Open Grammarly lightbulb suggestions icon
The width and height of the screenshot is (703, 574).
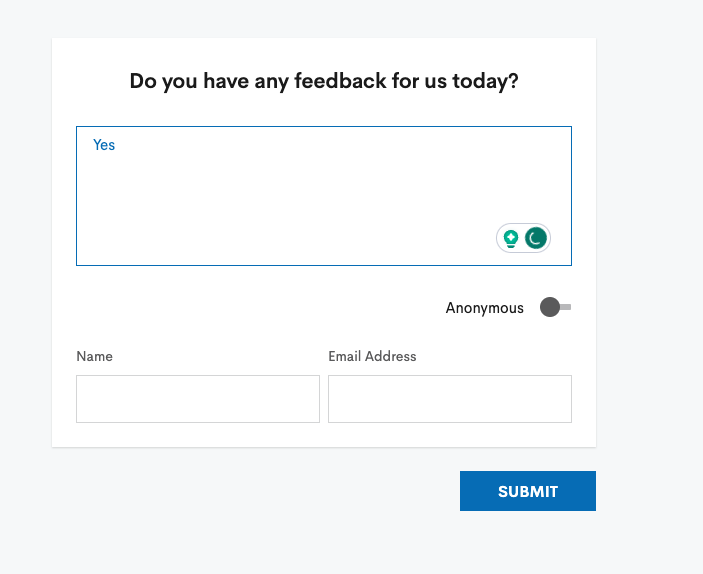coord(511,238)
